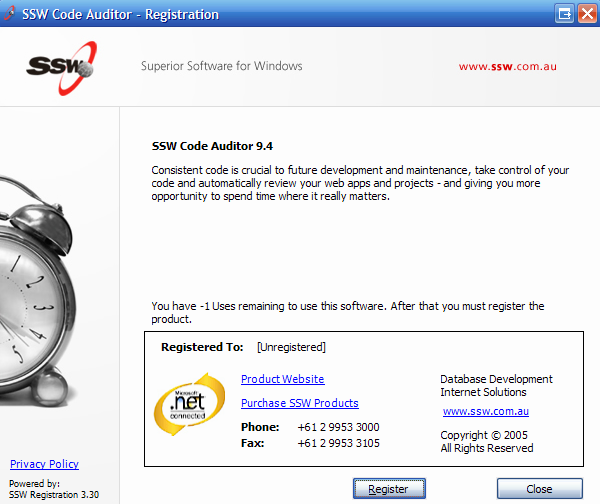Open the Privacy Policy link
This screenshot has height=504, width=600.
(x=44, y=464)
